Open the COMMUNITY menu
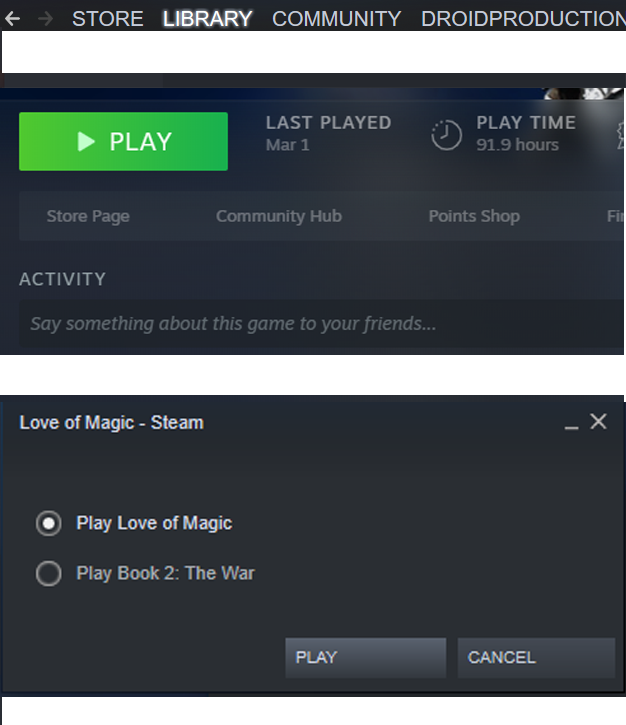Viewport: 626px width, 725px height. tap(337, 19)
